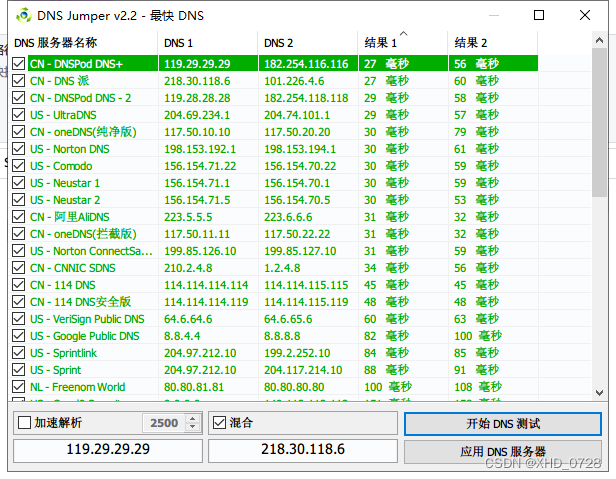Image resolution: width=616 pixels, height=479 pixels.
Task: Click the 2500 timeout value field
Action: coord(164,423)
